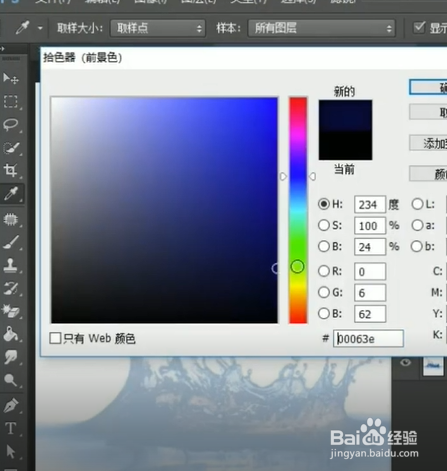This screenshot has width=447, height=471.
Task: Select the B brightness radio button
Action: pos(324,246)
